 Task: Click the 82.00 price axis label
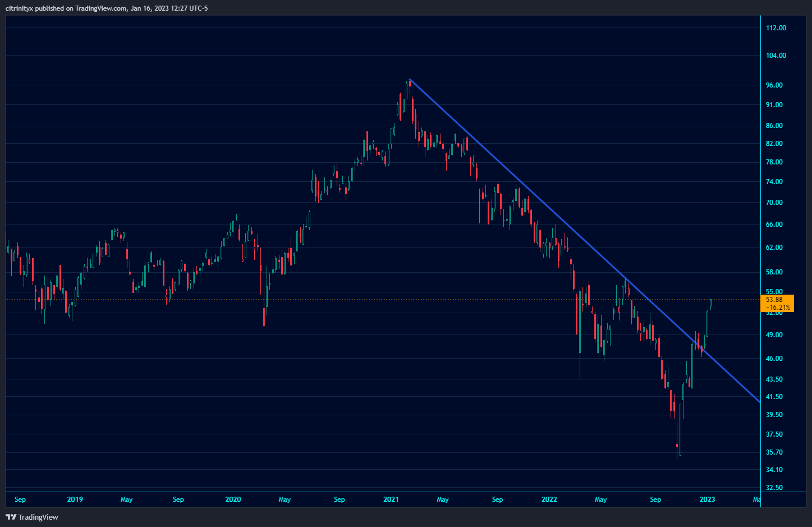774,144
